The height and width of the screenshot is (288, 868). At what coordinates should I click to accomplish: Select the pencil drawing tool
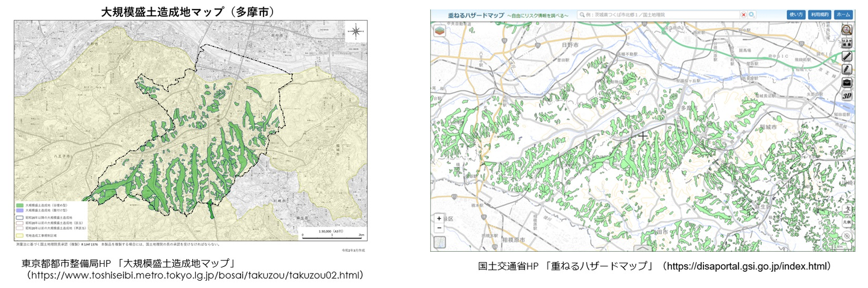point(846,69)
